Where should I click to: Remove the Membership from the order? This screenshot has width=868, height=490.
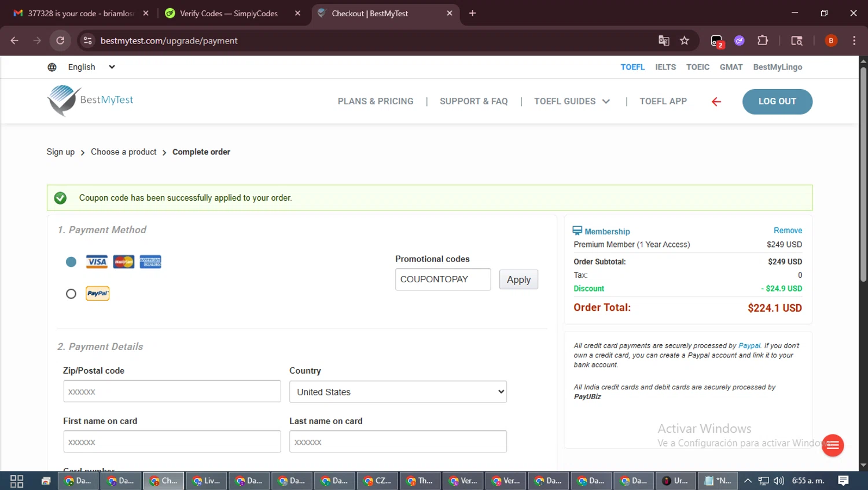coord(788,230)
